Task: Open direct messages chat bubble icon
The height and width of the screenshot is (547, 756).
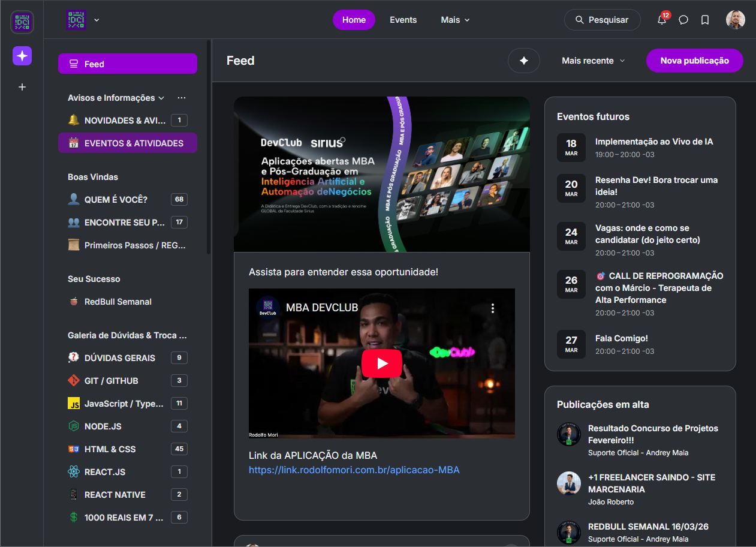Action: [683, 20]
